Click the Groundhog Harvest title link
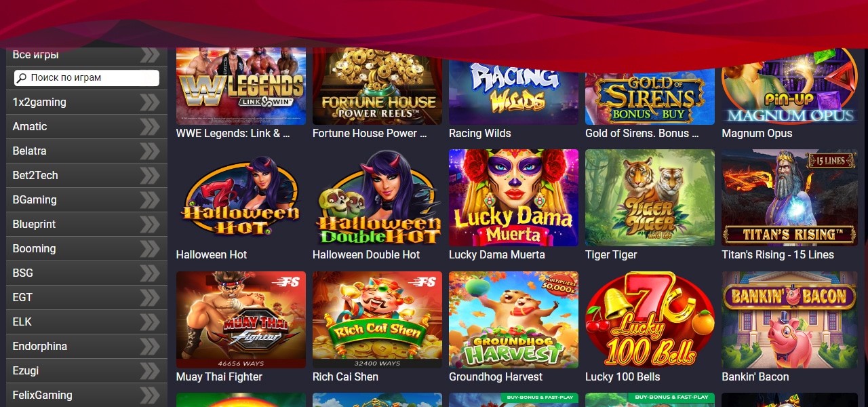868x407 pixels. pos(496,377)
